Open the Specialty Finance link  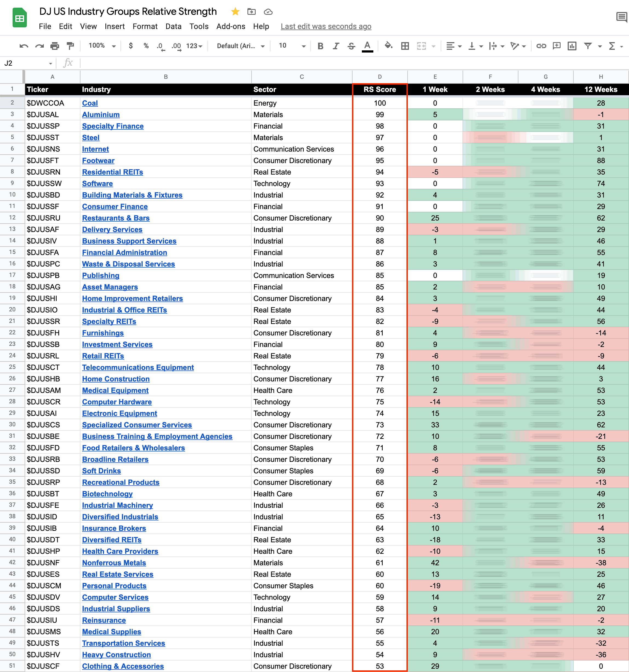[113, 126]
